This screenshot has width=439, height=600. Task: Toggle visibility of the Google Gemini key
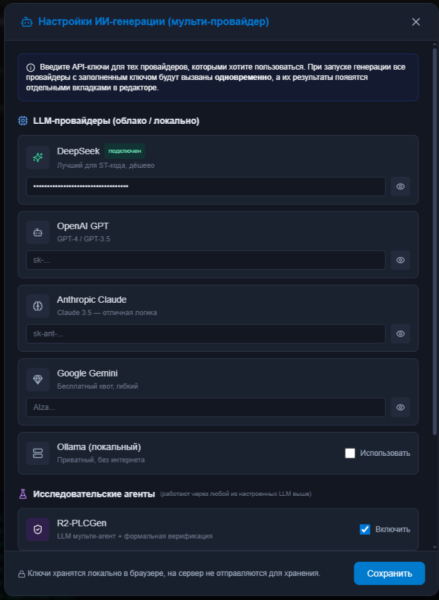pos(400,408)
